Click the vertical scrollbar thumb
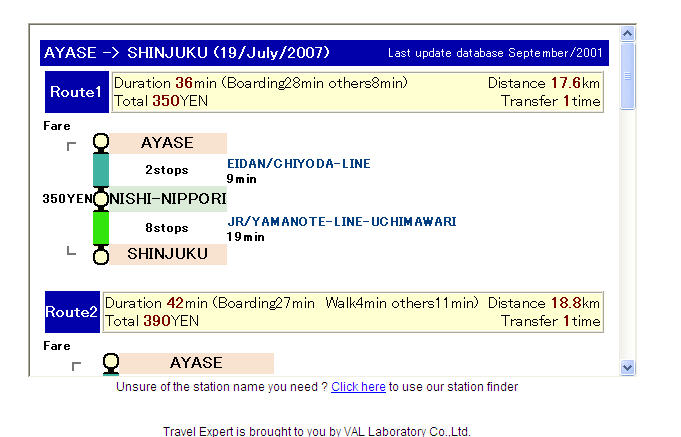Image resolution: width=681 pixels, height=437 pixels. pos(628,76)
